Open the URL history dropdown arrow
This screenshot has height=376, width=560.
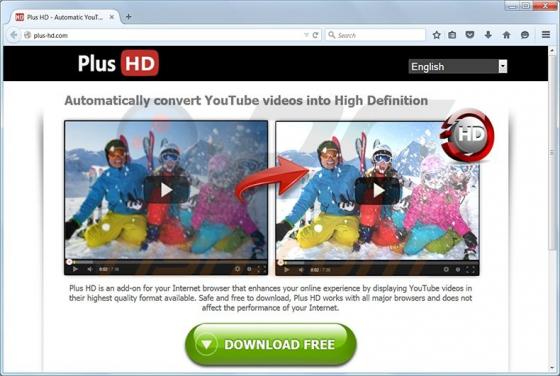tap(306, 35)
